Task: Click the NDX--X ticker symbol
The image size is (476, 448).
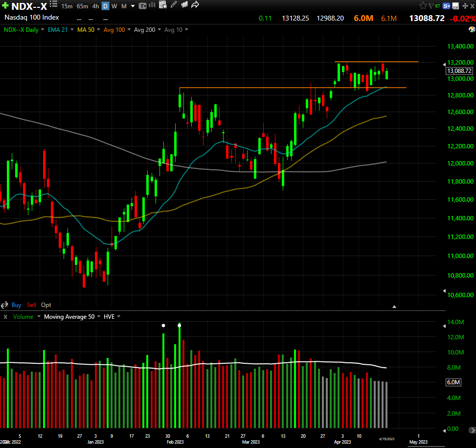Action: click(29, 6)
